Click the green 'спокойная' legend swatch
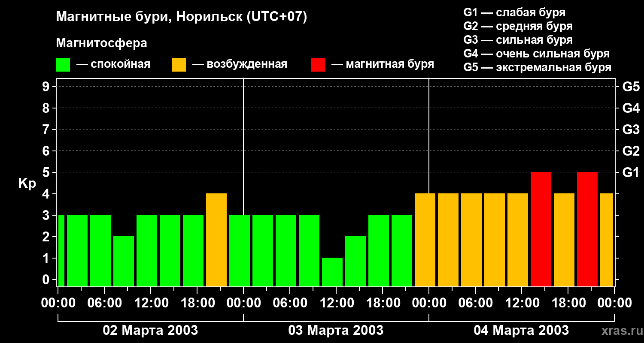 coord(63,65)
